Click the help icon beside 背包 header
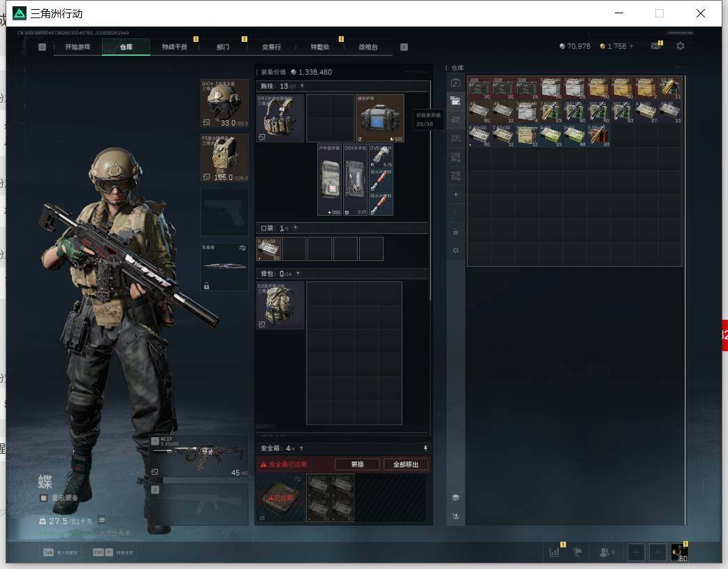Image resolution: width=728 pixels, height=569 pixels. [x=298, y=274]
